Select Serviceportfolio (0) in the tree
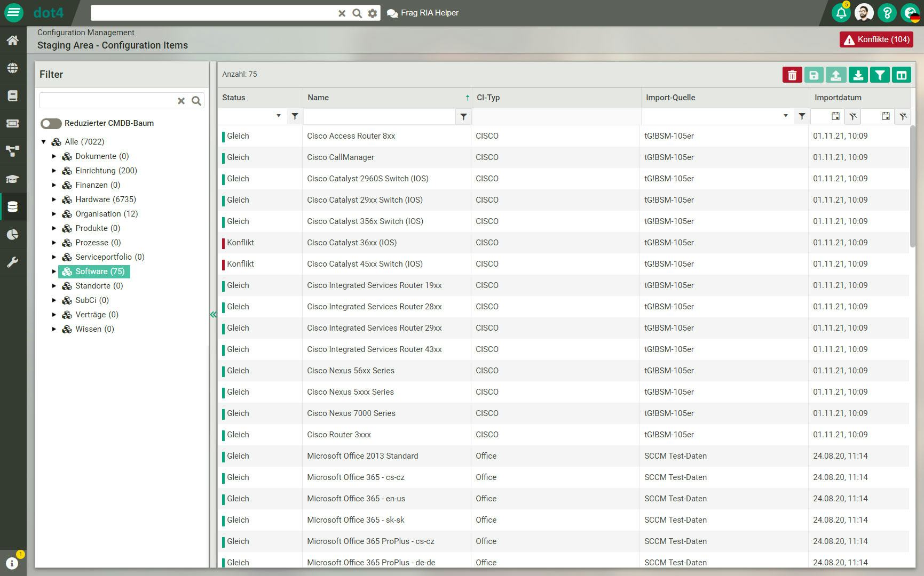Viewport: 924px width, 576px height. (x=110, y=257)
